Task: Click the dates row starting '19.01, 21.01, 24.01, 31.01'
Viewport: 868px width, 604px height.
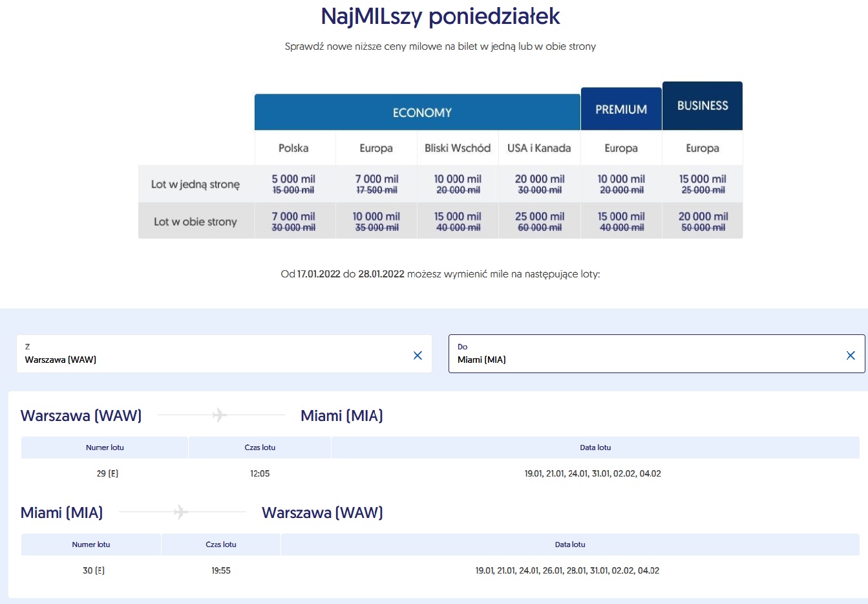Action: click(x=593, y=473)
